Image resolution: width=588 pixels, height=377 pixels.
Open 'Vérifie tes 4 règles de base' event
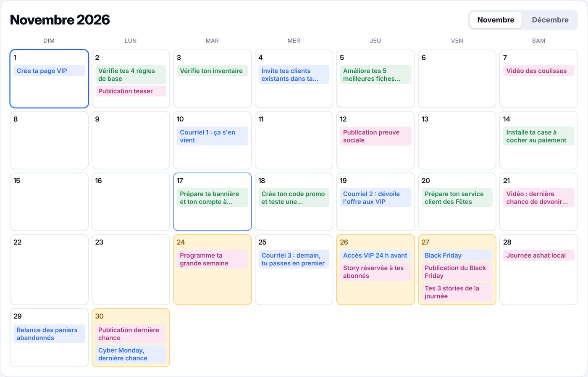[131, 75]
